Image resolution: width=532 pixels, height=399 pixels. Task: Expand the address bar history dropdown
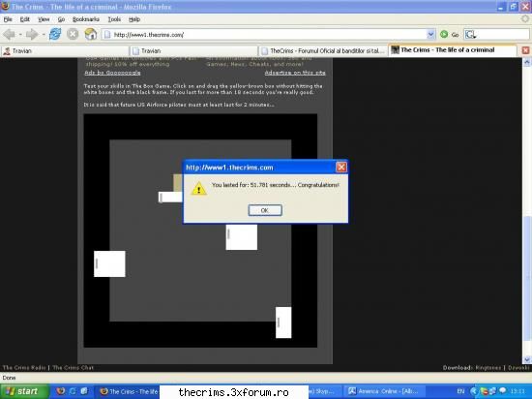point(430,34)
